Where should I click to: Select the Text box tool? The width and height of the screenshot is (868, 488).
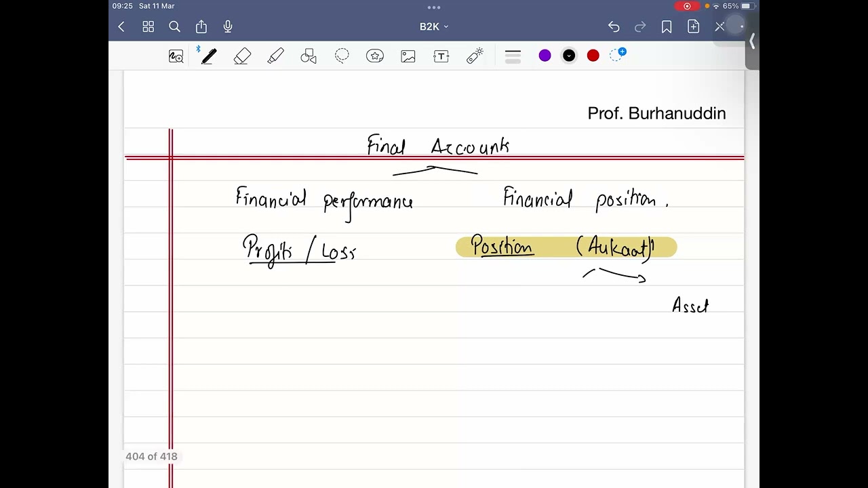(441, 56)
